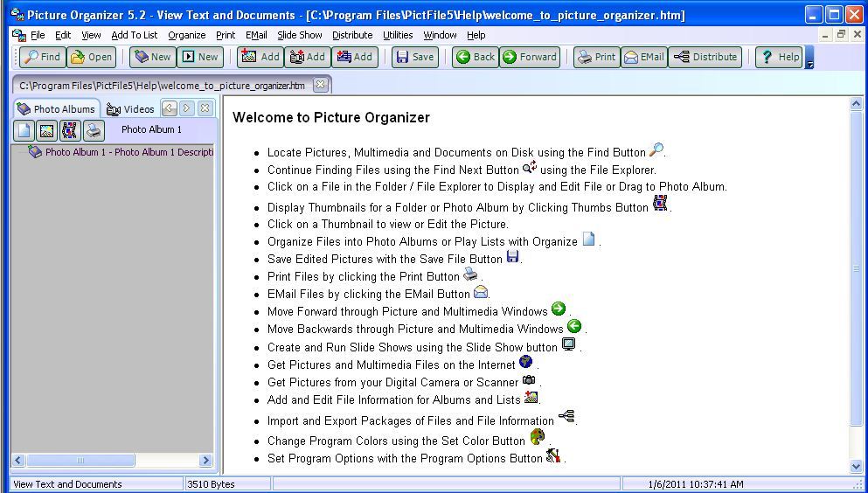Click the third Add button in toolbar
The image size is (868, 493).
tap(355, 57)
